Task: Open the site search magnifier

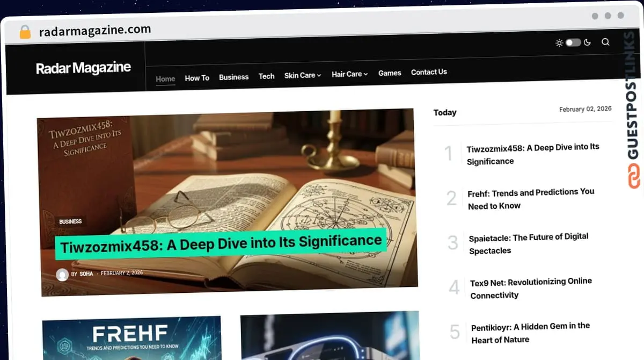Action: coord(605,42)
